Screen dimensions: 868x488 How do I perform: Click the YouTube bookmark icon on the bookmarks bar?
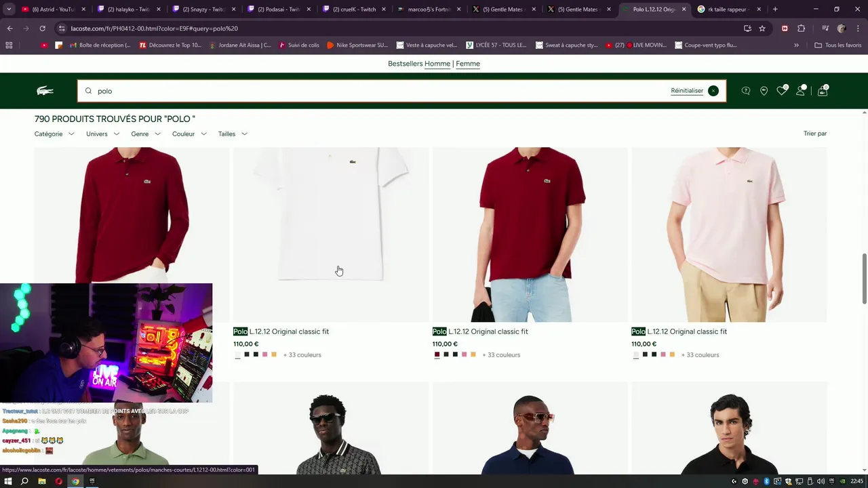(x=44, y=45)
